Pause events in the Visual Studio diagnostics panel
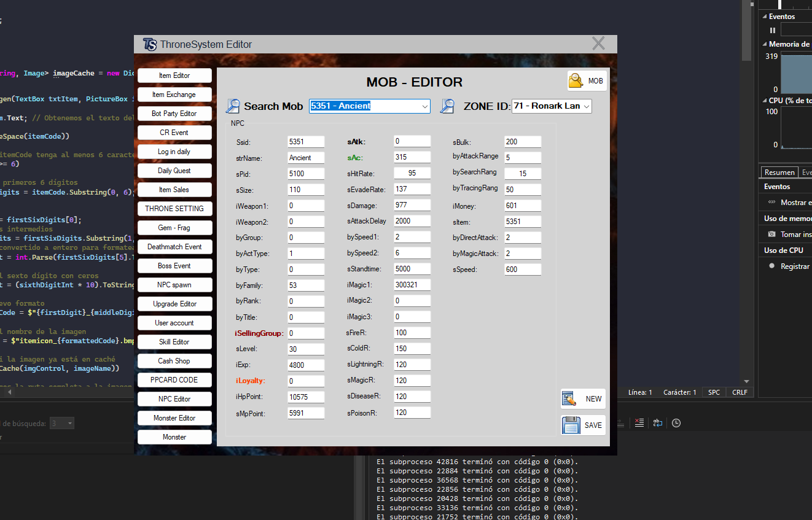 point(773,30)
